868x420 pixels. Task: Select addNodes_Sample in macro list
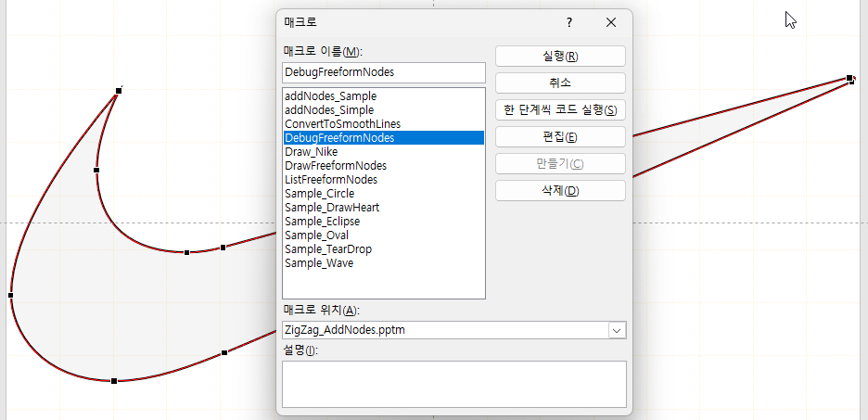(x=384, y=96)
